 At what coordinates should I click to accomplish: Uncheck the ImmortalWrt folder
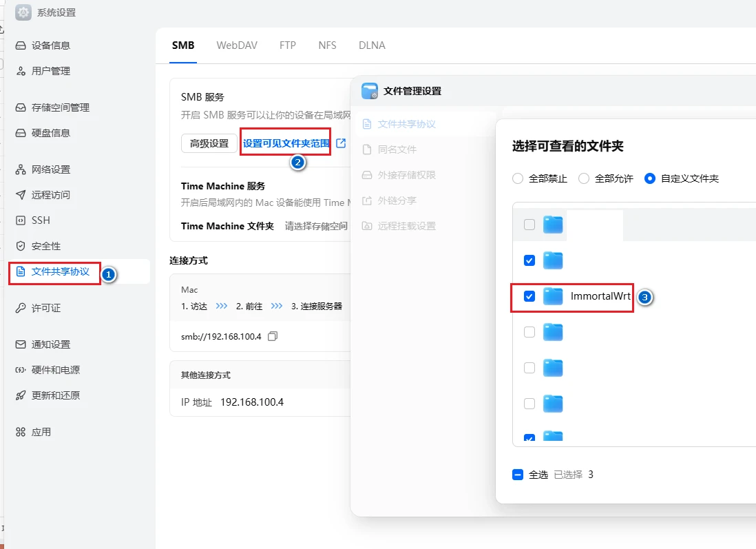point(529,296)
